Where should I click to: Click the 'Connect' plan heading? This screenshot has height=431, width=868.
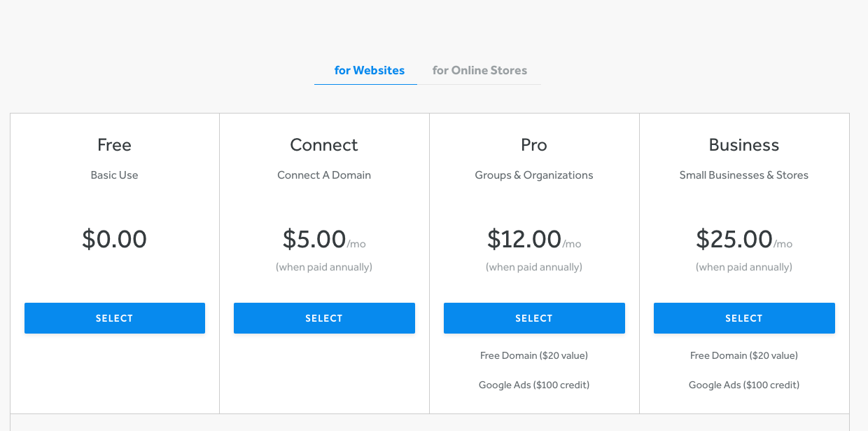[x=324, y=145]
